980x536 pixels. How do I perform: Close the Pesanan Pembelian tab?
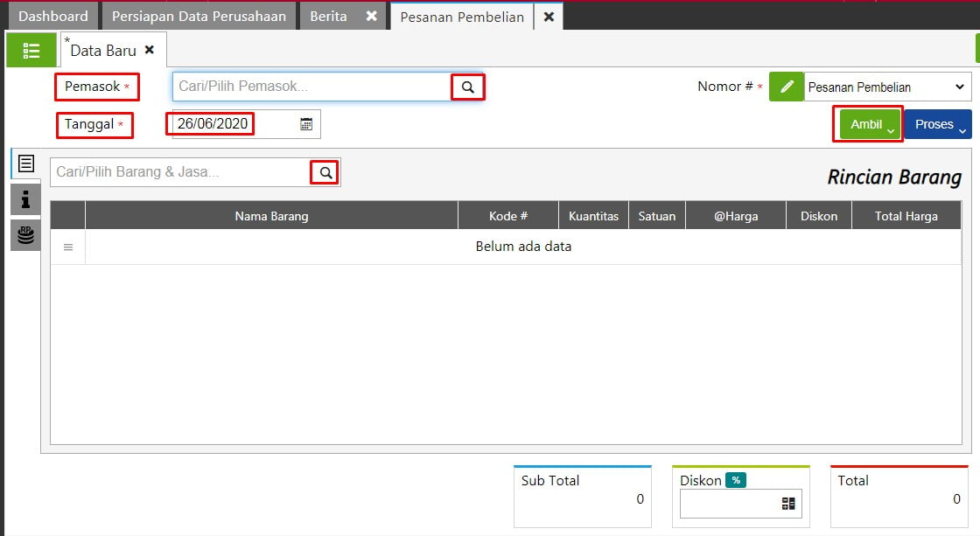point(549,17)
